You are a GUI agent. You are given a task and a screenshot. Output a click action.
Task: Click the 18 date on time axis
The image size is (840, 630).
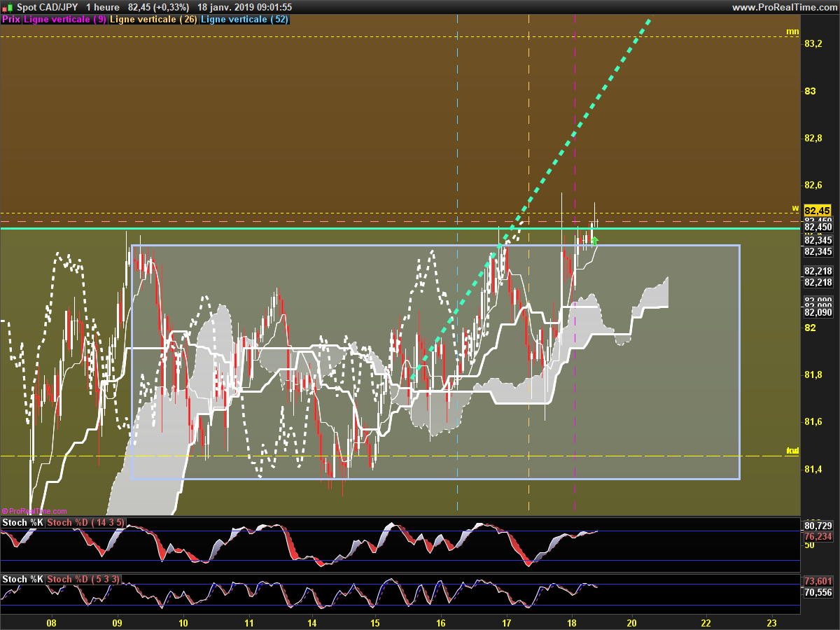pos(572,623)
